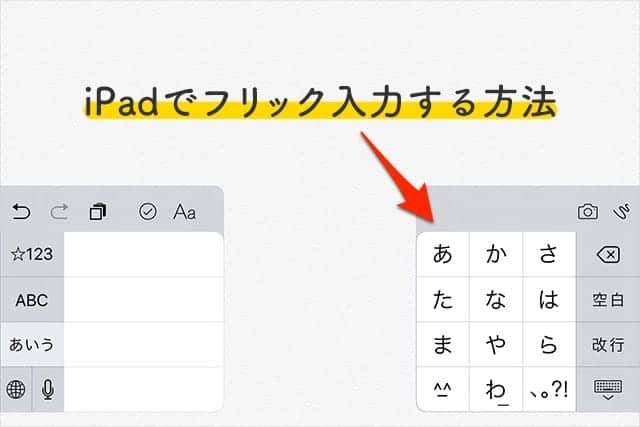640x427 pixels.
Task: Tap the checklist checkmark circle icon
Action: click(148, 212)
